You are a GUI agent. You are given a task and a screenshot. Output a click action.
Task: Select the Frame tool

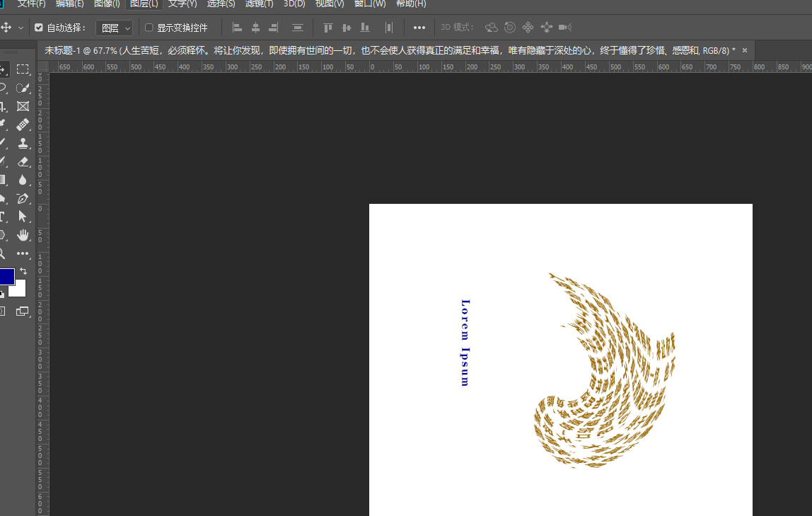pyautogui.click(x=22, y=106)
